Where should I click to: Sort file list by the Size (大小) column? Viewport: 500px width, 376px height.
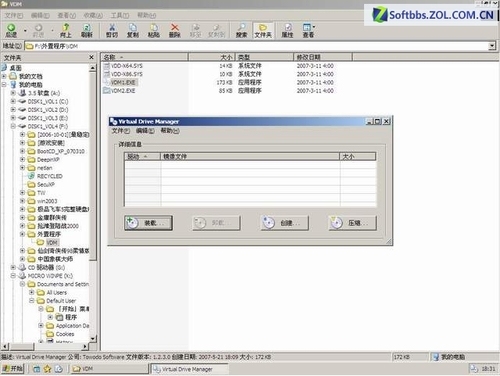pos(212,57)
